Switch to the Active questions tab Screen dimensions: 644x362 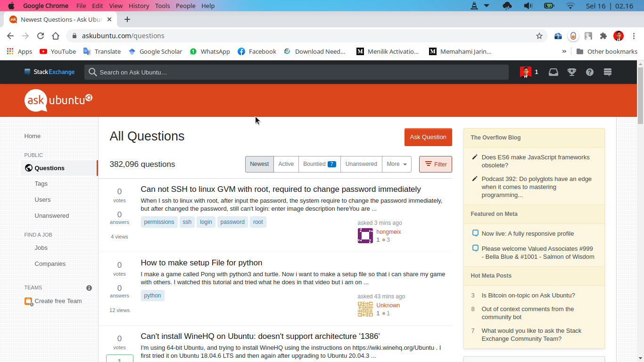pos(286,164)
